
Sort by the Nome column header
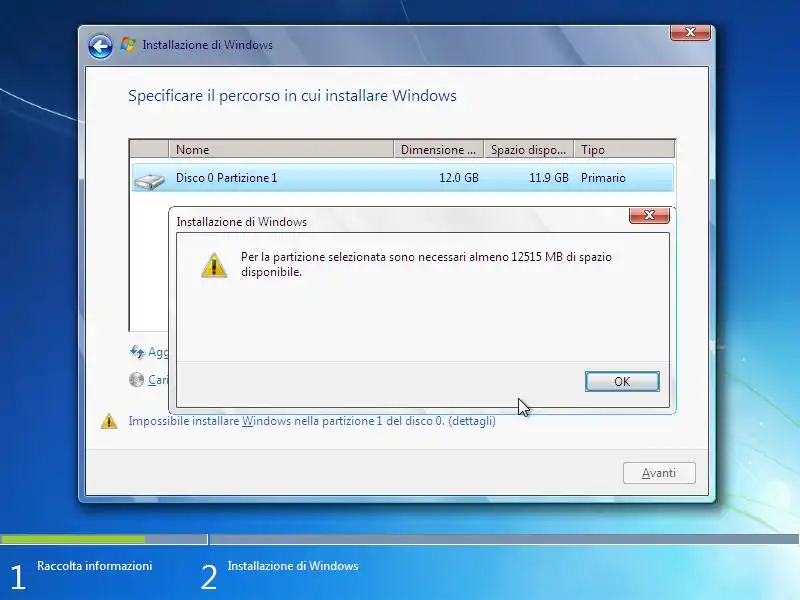coord(281,149)
